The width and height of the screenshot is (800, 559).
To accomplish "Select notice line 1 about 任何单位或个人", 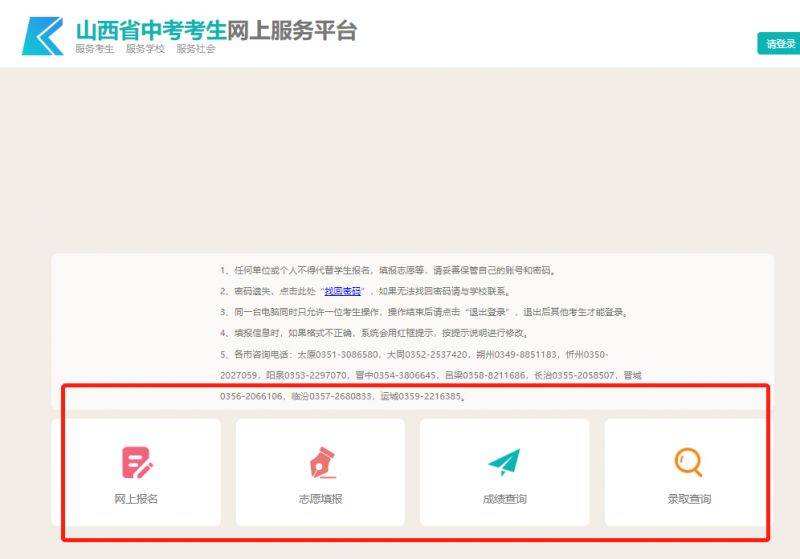I will pyautogui.click(x=388, y=270).
